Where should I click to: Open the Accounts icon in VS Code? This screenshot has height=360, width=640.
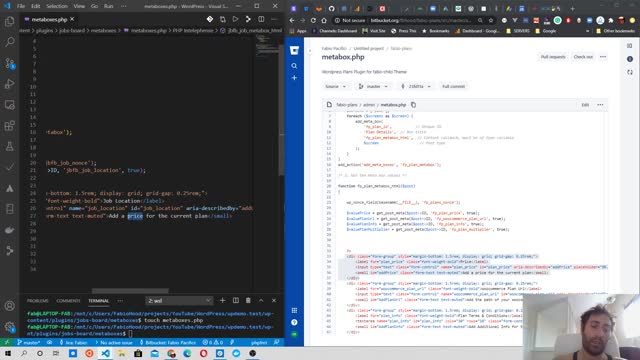click(9, 306)
